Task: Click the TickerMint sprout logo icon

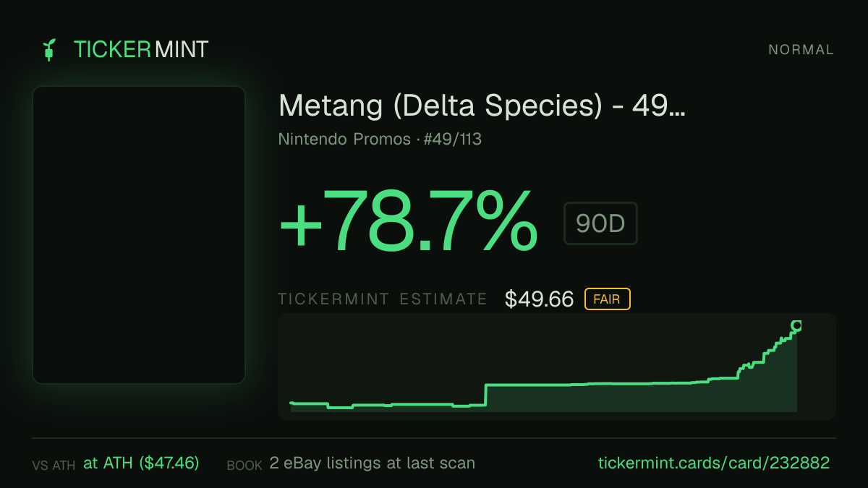Action: pos(48,50)
